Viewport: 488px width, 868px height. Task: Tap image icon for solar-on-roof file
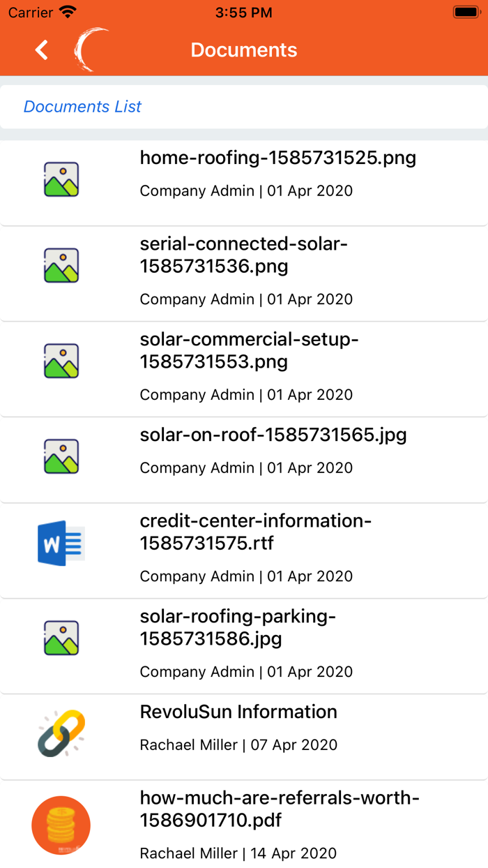click(61, 456)
